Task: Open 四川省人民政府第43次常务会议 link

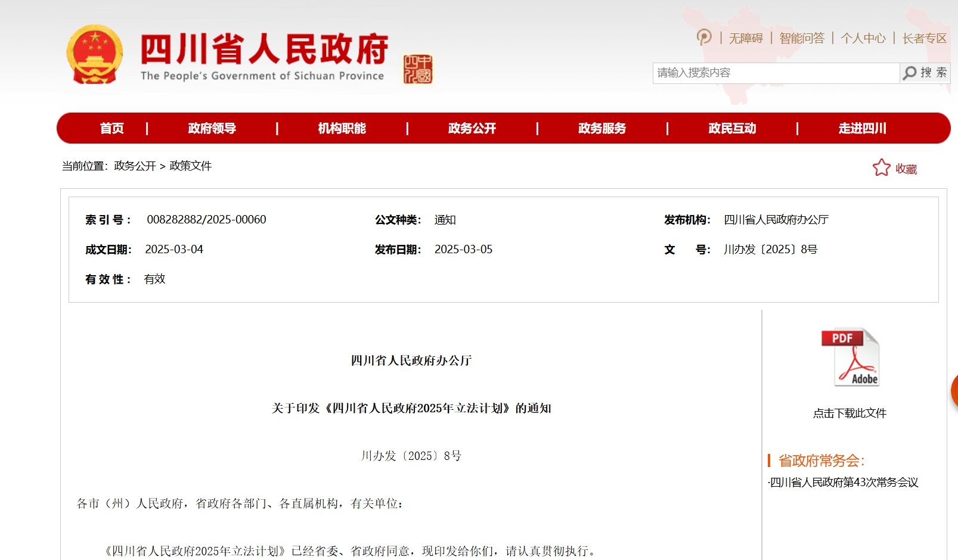Action: coord(844,483)
